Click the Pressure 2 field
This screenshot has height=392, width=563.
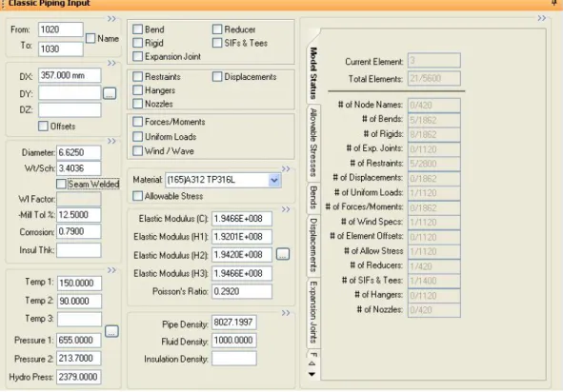point(79,359)
